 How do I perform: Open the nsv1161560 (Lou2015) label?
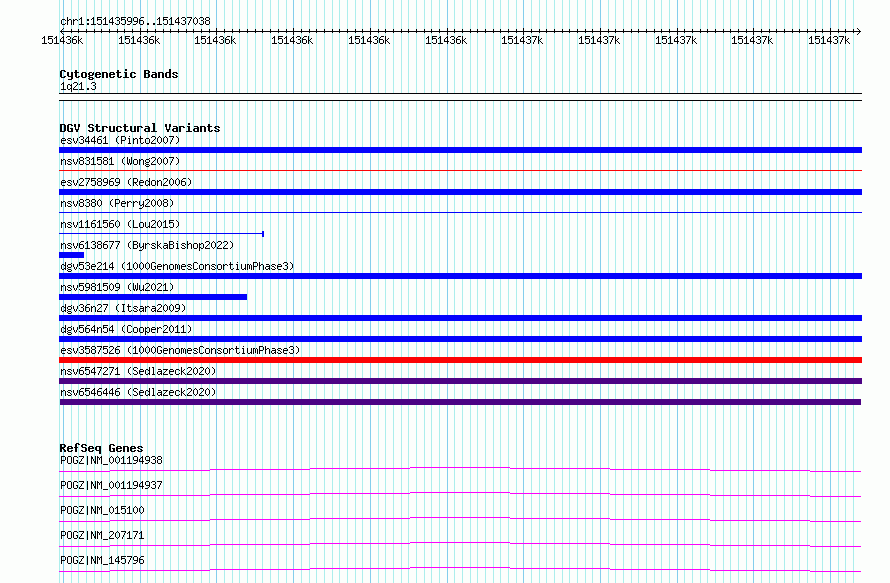(x=120, y=224)
